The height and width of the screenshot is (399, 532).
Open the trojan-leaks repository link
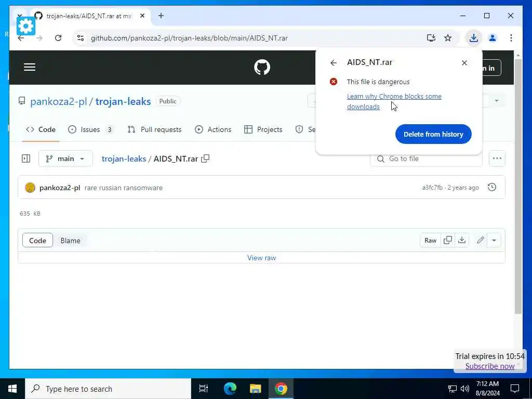123,101
